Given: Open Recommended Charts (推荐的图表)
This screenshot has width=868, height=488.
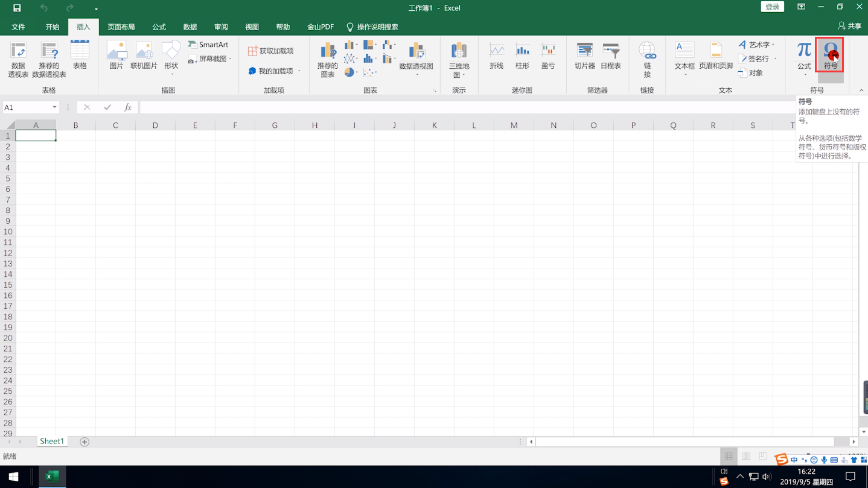Looking at the screenshot, I should (328, 59).
